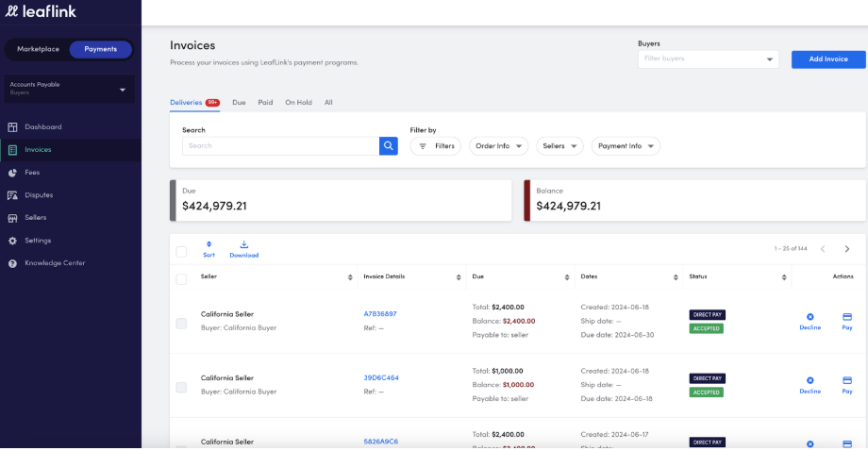Open the Sellers filter dropdown
Viewport: 868px width, 451px height.
tap(559, 146)
